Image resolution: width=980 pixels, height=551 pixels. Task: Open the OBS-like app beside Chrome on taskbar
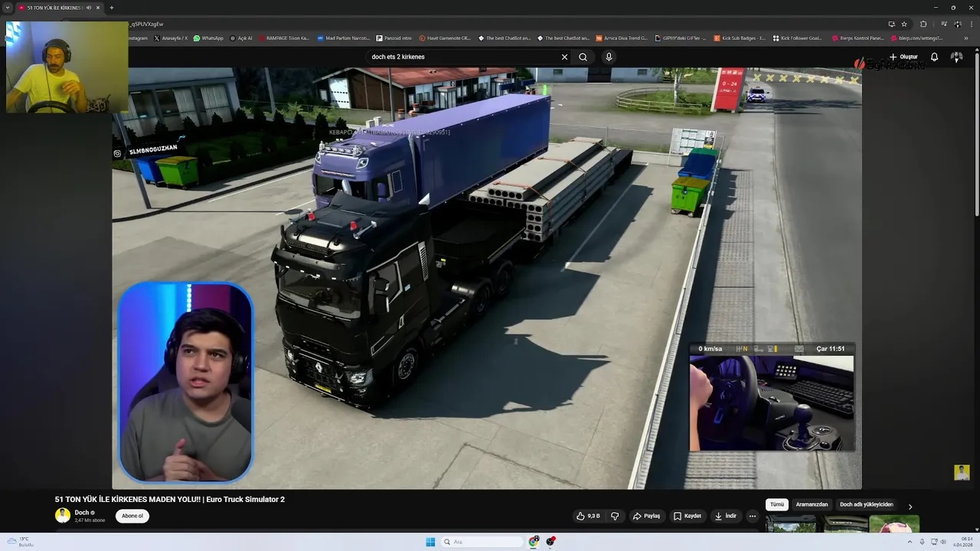coord(550,542)
